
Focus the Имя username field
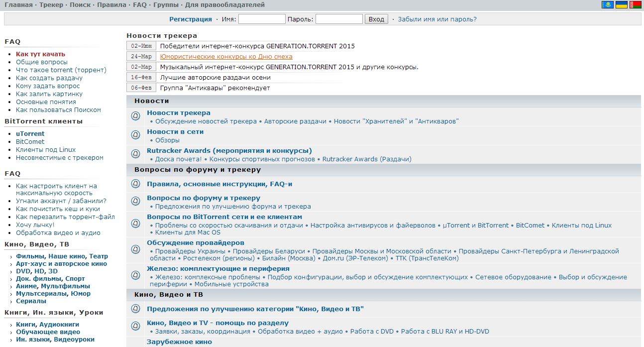(262, 19)
